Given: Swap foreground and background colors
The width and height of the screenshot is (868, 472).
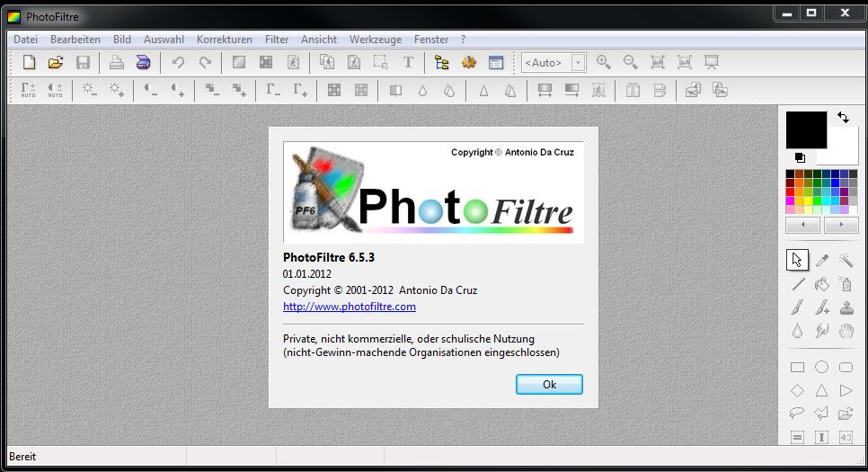Looking at the screenshot, I should (x=843, y=118).
